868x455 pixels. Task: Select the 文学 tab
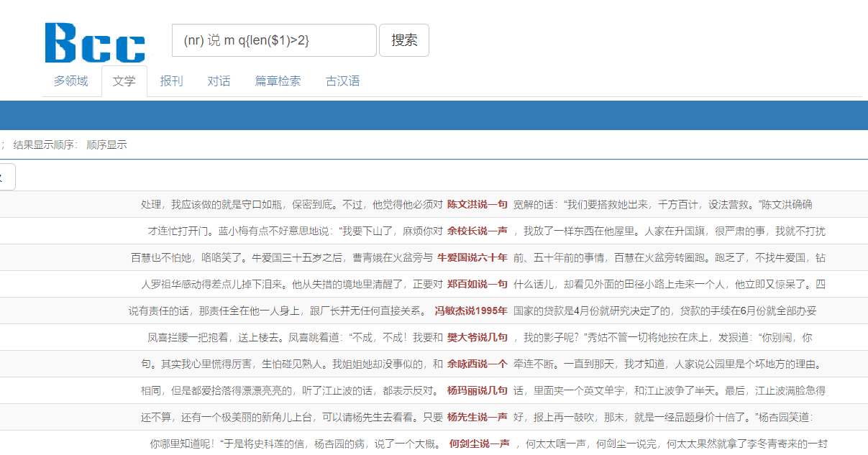[124, 81]
